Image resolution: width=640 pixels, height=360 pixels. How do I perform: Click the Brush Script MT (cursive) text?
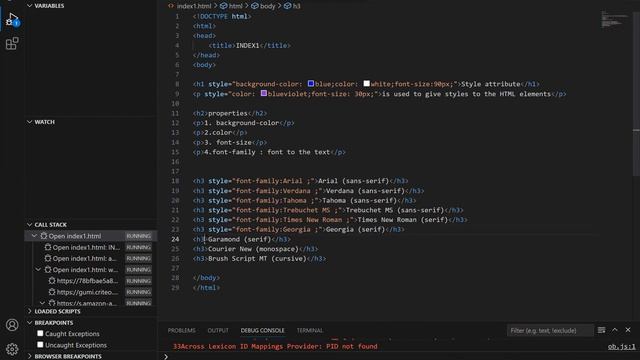pos(257,259)
